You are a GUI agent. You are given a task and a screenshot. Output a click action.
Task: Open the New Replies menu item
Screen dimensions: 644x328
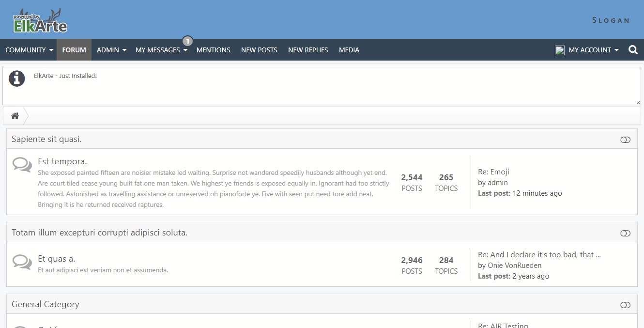[x=308, y=50]
